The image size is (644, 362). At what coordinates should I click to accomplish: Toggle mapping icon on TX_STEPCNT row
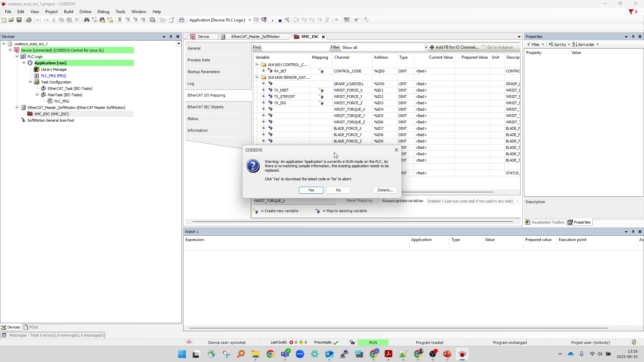click(321, 97)
